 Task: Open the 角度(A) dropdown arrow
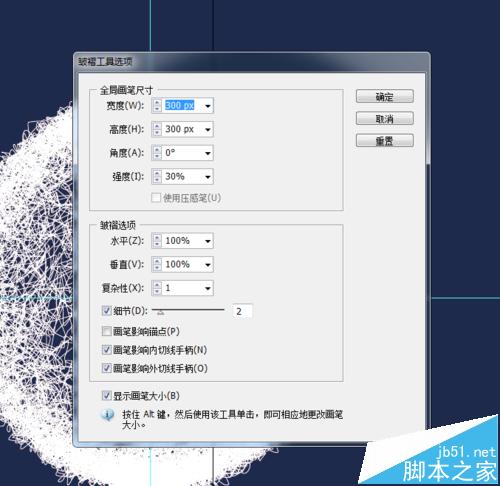pos(208,153)
